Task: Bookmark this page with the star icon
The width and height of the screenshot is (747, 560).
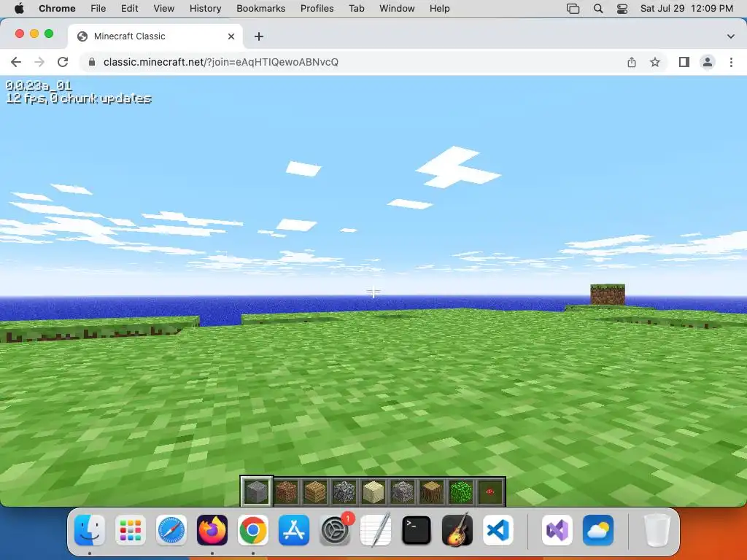Action: pos(655,62)
